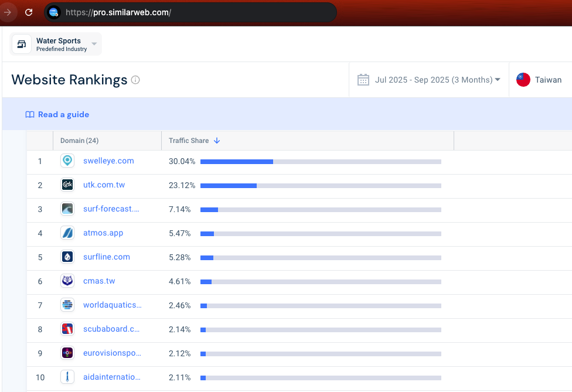572x392 pixels.
Task: Click swelleye's traffic share bar
Action: click(x=237, y=162)
